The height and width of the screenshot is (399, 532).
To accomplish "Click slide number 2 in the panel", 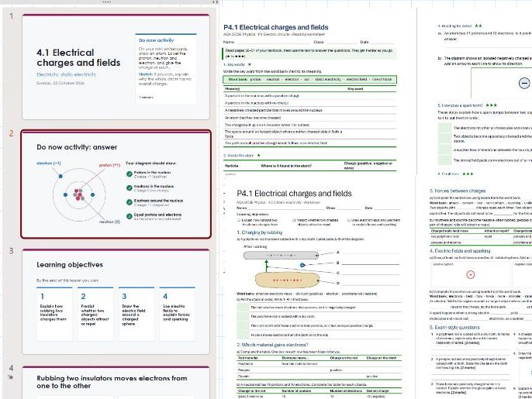I will (11, 133).
